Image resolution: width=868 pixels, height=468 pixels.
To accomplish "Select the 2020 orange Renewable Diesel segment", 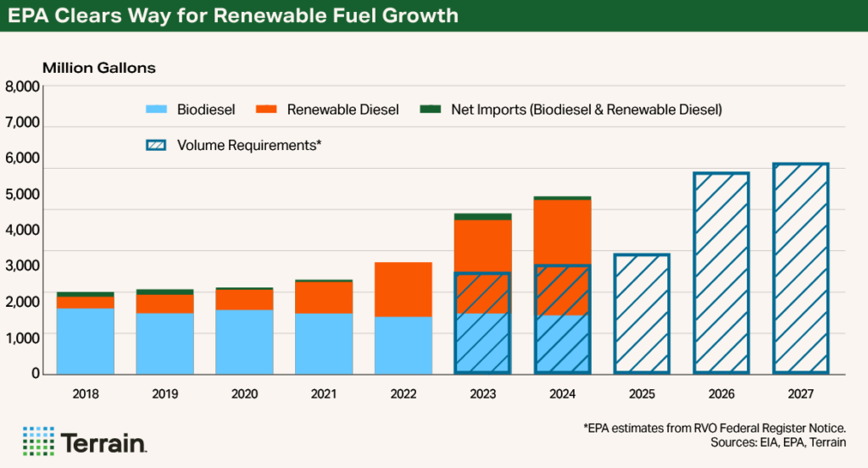I will pyautogui.click(x=244, y=299).
